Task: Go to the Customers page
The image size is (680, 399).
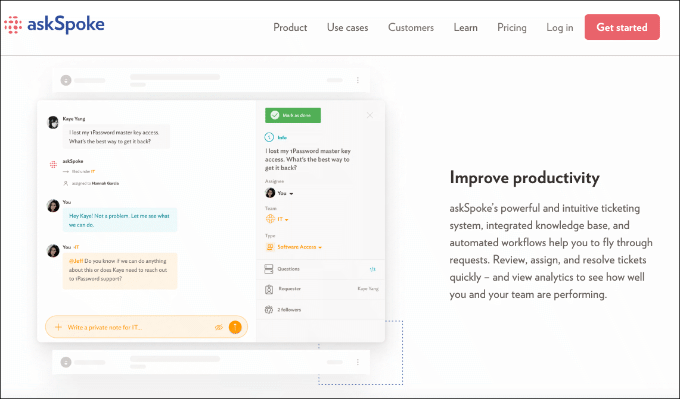Action: [x=411, y=27]
